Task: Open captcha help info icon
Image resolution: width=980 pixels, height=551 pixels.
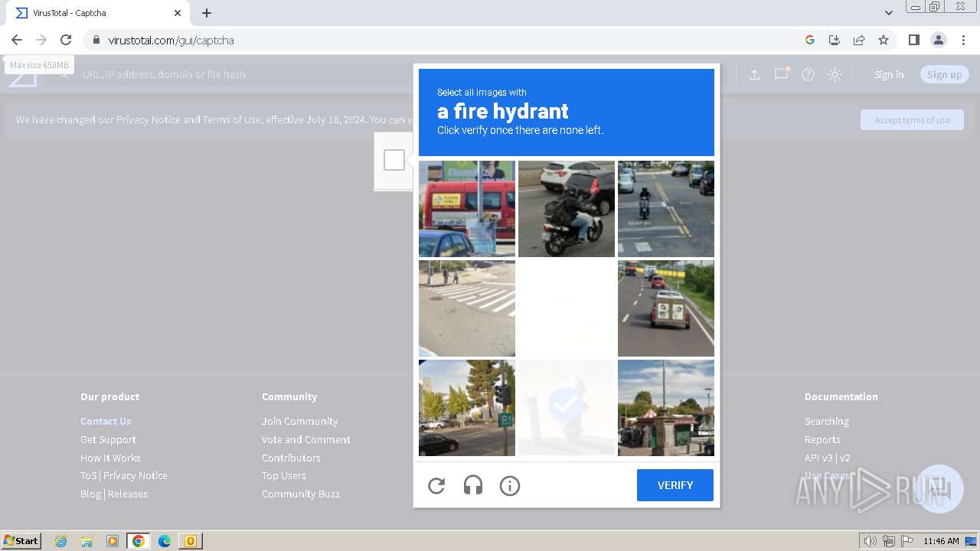Action: pyautogui.click(x=510, y=485)
